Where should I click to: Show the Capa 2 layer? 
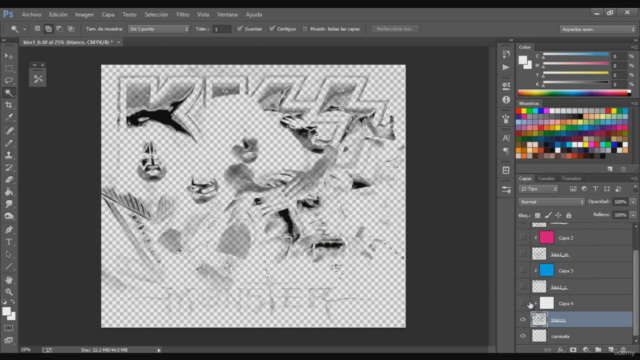point(523,238)
